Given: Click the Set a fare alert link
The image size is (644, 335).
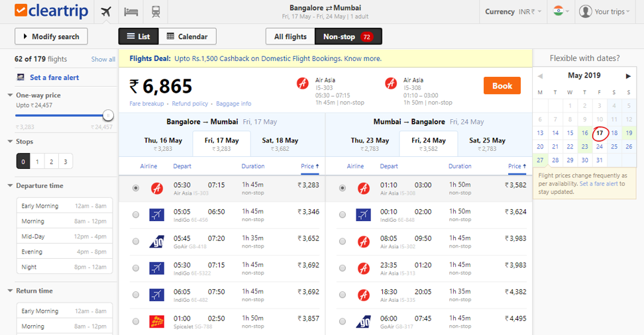Looking at the screenshot, I should tap(54, 77).
